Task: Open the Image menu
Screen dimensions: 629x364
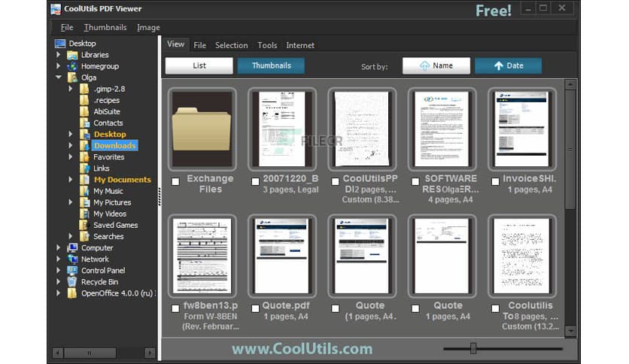Action: click(148, 27)
